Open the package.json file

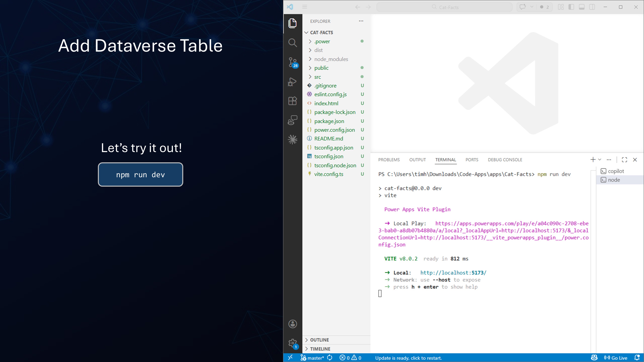(329, 121)
